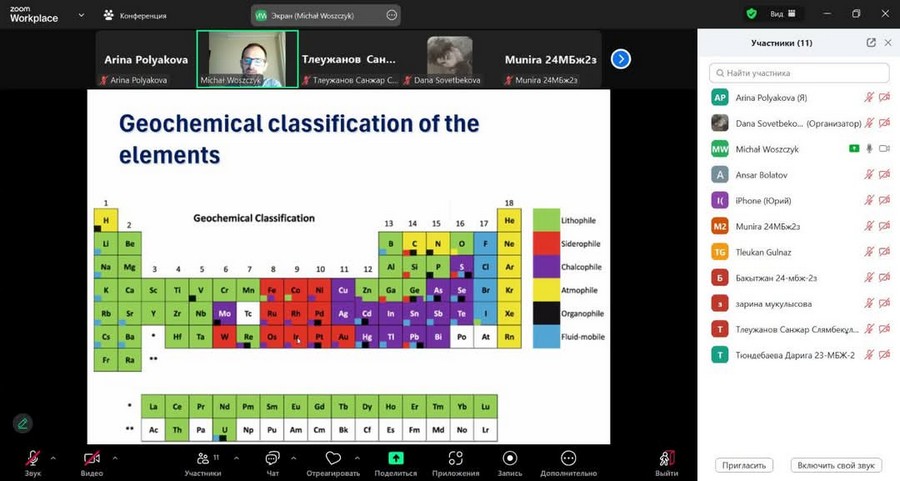Open the Chat (Чат) panel
This screenshot has width=900, height=481.
click(271, 459)
